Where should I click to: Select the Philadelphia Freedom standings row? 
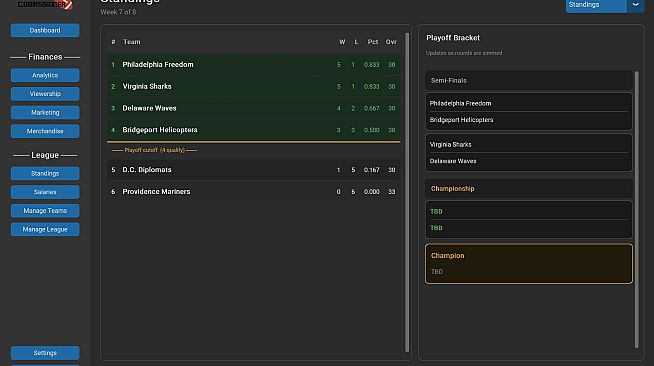coord(254,65)
